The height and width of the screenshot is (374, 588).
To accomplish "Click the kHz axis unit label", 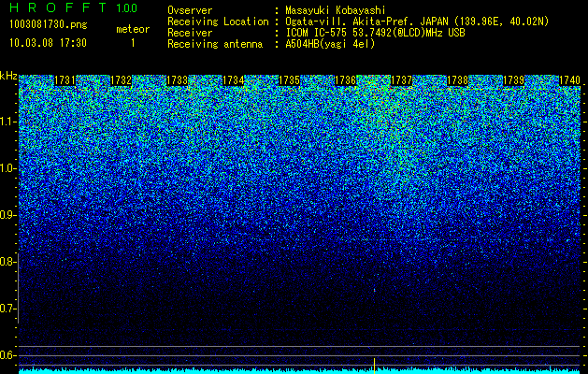I will pyautogui.click(x=8, y=76).
